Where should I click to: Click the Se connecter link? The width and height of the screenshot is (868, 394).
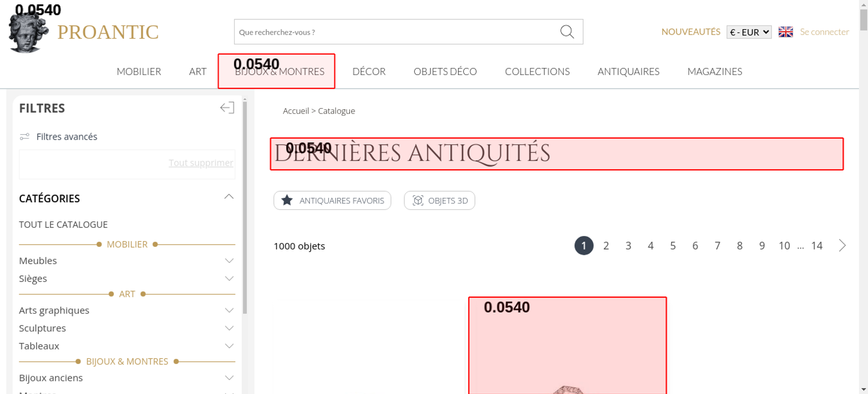pos(824,32)
